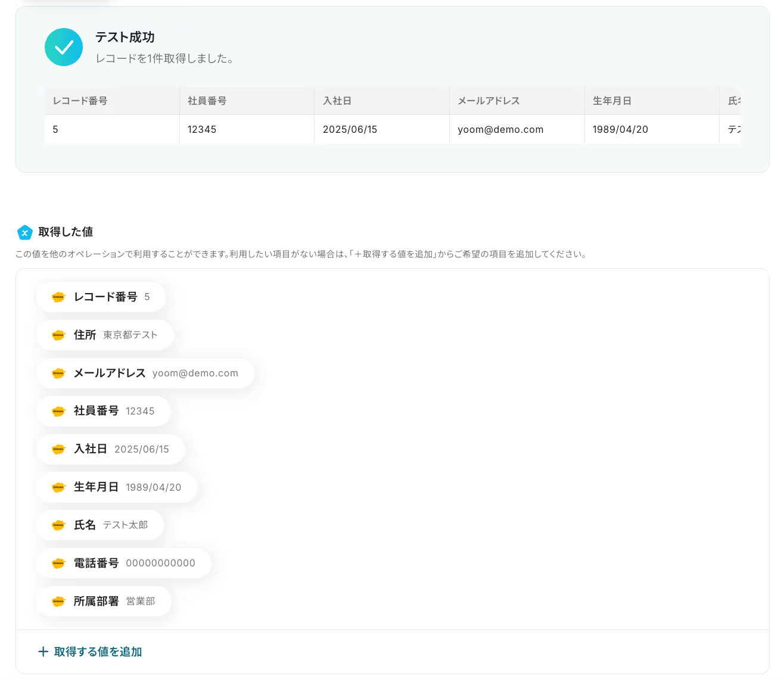
Task: Click the kintone icon beside メールアドレス chip
Action: pos(58,373)
